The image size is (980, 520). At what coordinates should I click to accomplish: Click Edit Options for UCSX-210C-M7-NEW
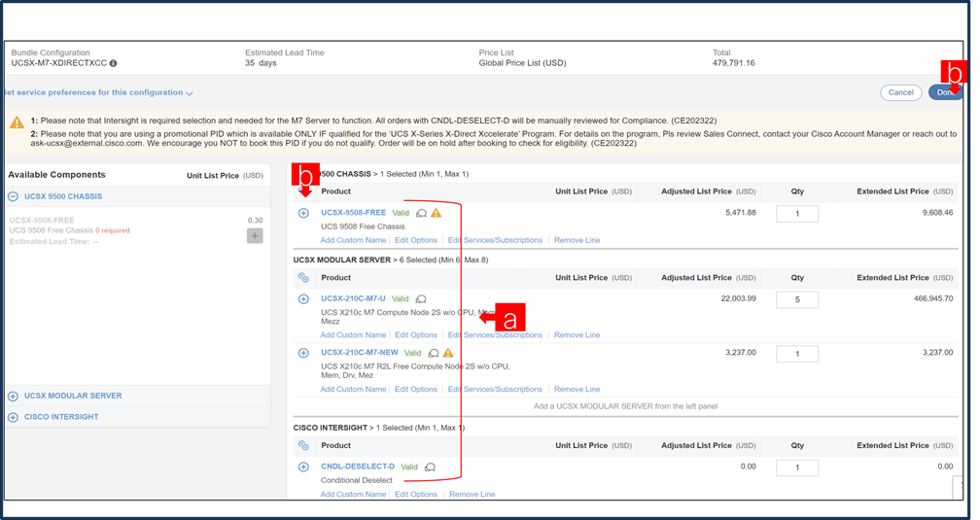pyautogui.click(x=416, y=390)
